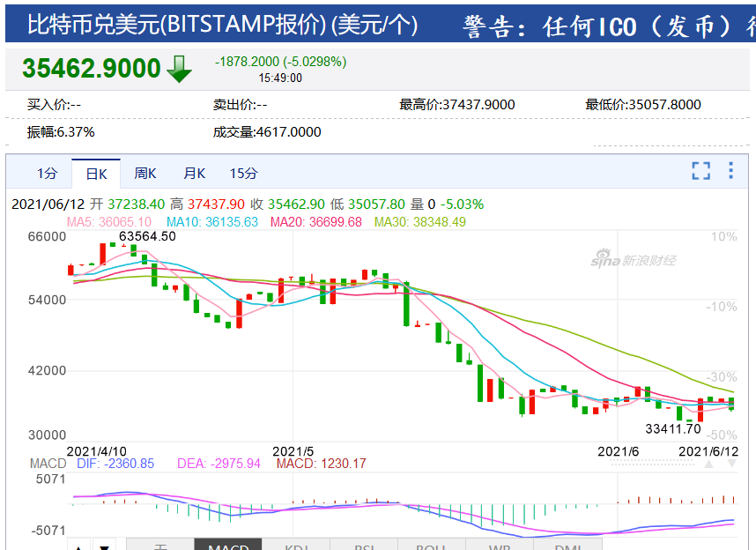Click the 63564.50 peak price annotation
Image resolution: width=756 pixels, height=550 pixels.
(147, 236)
